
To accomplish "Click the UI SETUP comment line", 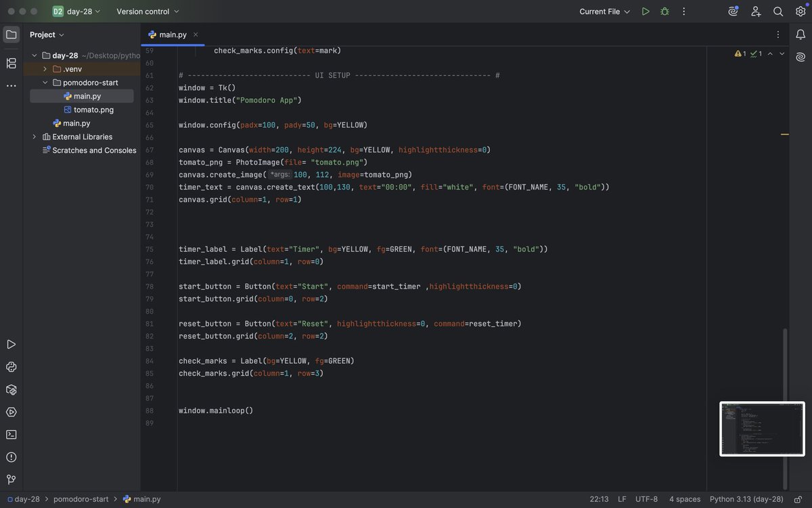I will click(x=339, y=75).
